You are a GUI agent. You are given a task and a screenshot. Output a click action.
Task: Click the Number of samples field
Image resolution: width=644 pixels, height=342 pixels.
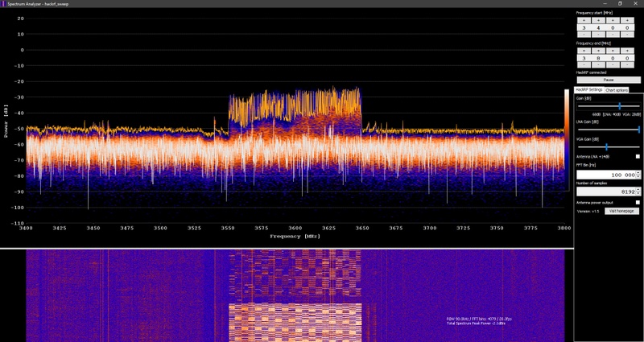606,192
